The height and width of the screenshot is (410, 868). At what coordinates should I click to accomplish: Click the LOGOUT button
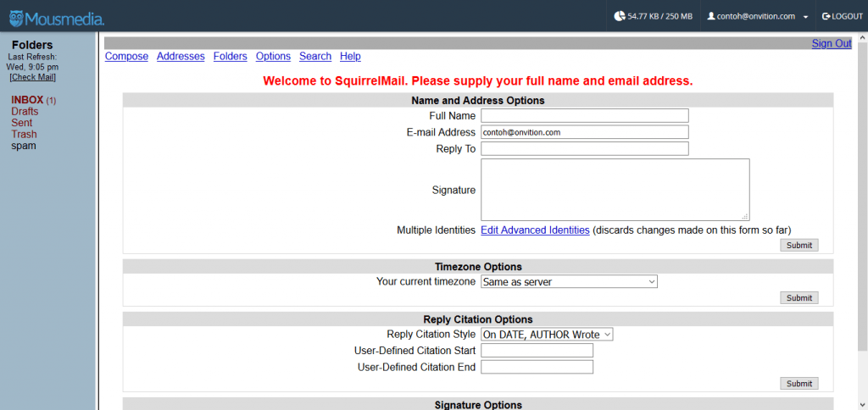pyautogui.click(x=843, y=16)
